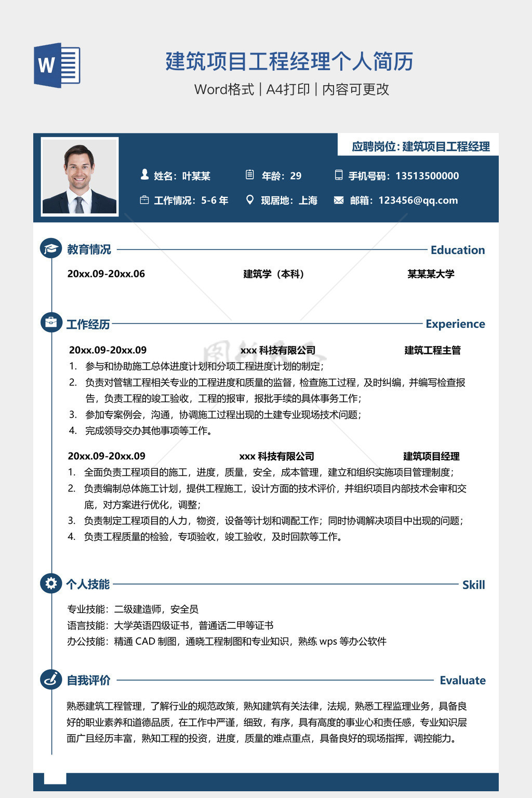Screen dimensions: 532x798
Task: Click the briefcase work experience icon
Action: [x=51, y=323]
